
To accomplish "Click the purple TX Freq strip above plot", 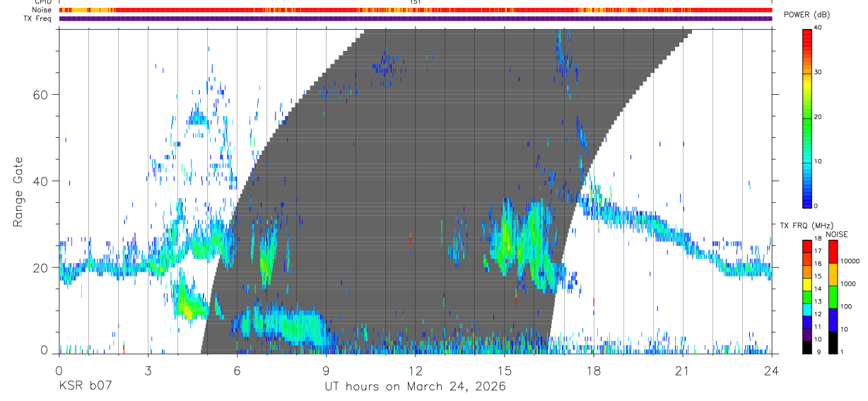I will [415, 18].
